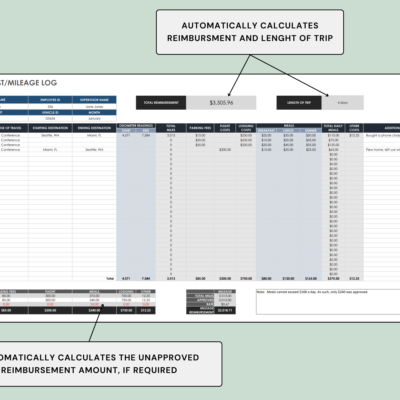This screenshot has width=400, height=400.
Task: Select Miami, FL starting destination in fourth row
Action: click(x=50, y=150)
